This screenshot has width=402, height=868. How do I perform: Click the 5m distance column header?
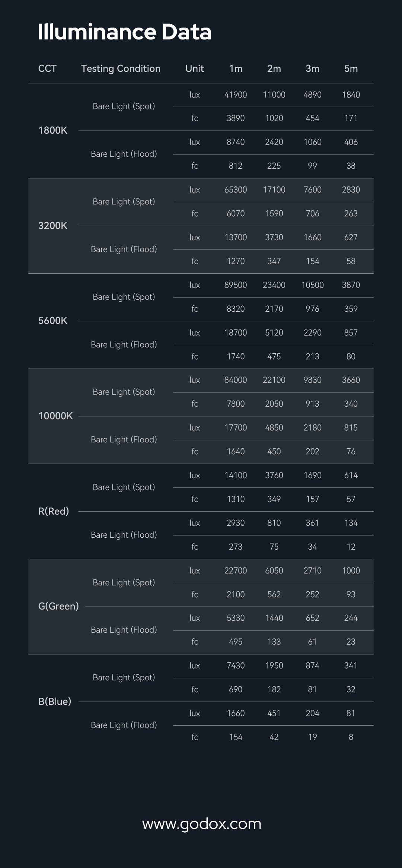(351, 69)
